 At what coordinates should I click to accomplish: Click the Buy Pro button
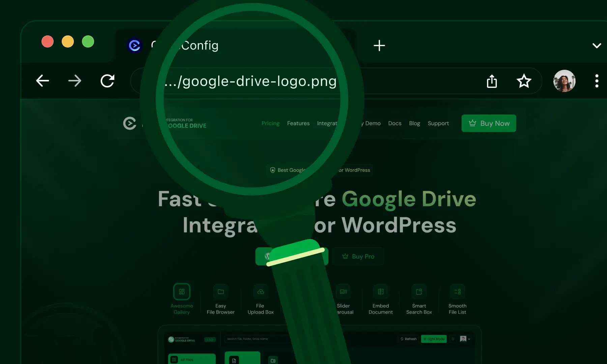pos(358,256)
